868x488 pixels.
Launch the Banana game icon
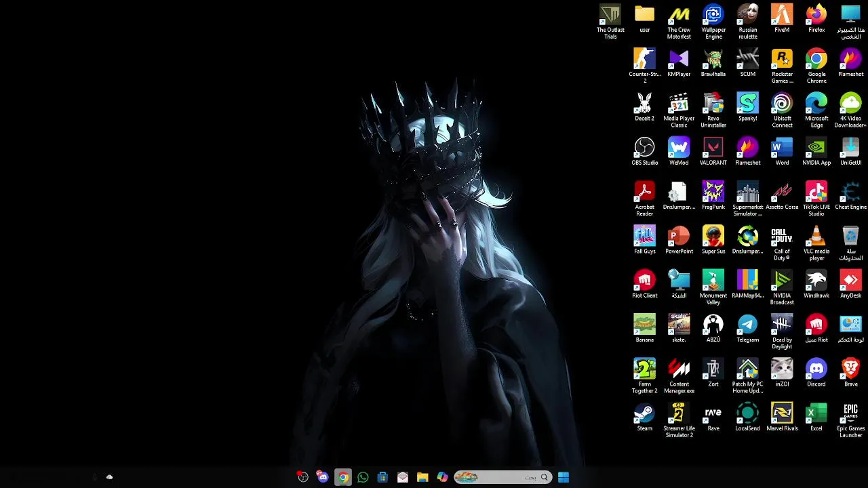(644, 328)
